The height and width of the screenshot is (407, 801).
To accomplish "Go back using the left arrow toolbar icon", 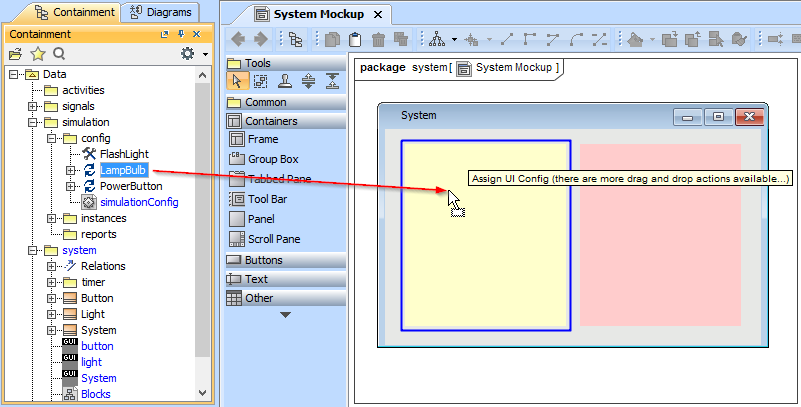I will tap(239, 39).
